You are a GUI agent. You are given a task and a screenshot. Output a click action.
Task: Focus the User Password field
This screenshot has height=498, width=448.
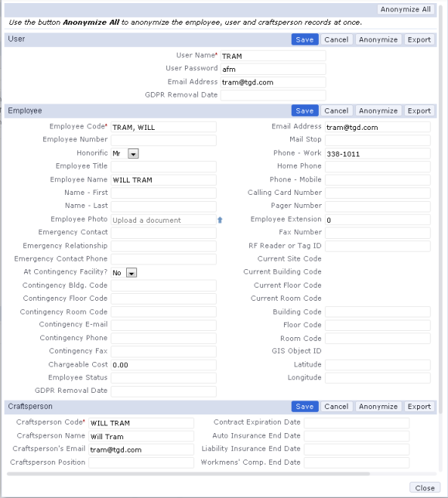click(273, 70)
